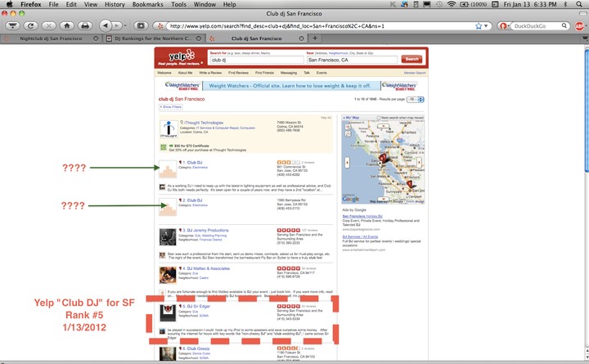Click the Bluetooth menu bar icon
The image size is (589, 364).
pyautogui.click(x=566, y=5)
